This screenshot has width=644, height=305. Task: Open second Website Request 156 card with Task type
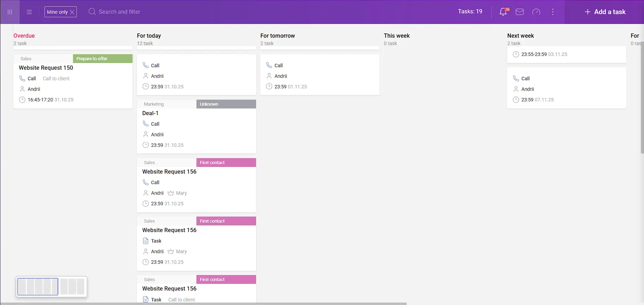[169, 230]
